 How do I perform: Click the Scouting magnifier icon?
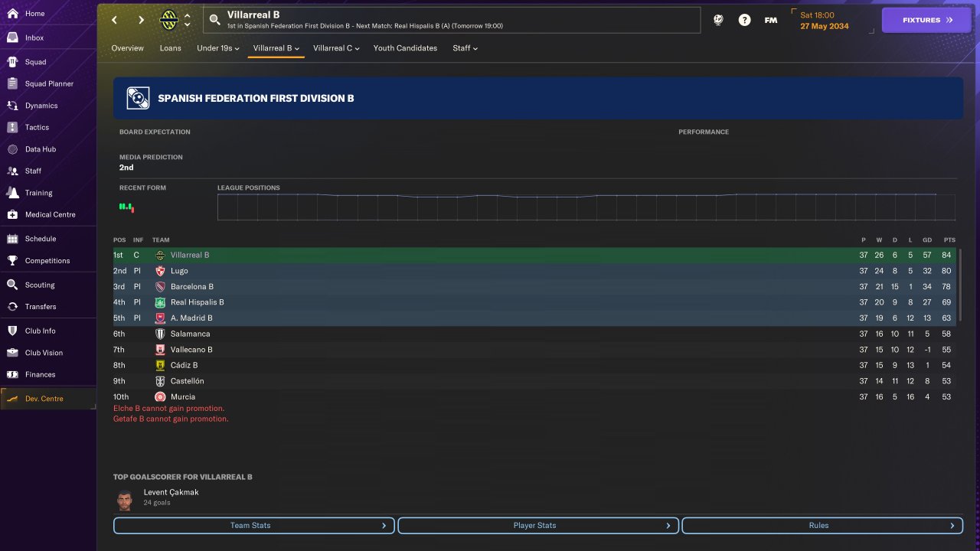tap(12, 285)
